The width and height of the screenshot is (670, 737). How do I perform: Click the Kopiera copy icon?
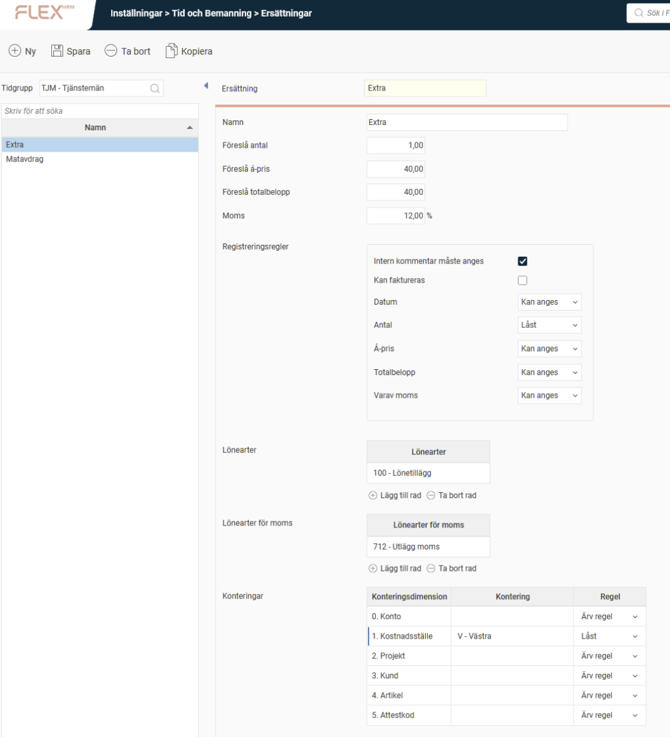pos(171,51)
